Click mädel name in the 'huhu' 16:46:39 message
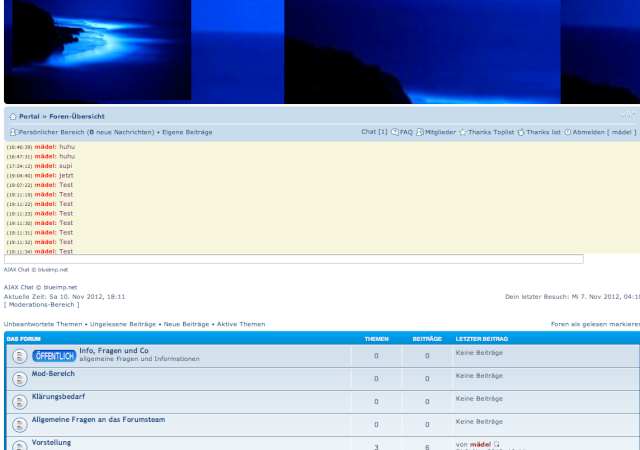This screenshot has height=450, width=640. (45, 147)
